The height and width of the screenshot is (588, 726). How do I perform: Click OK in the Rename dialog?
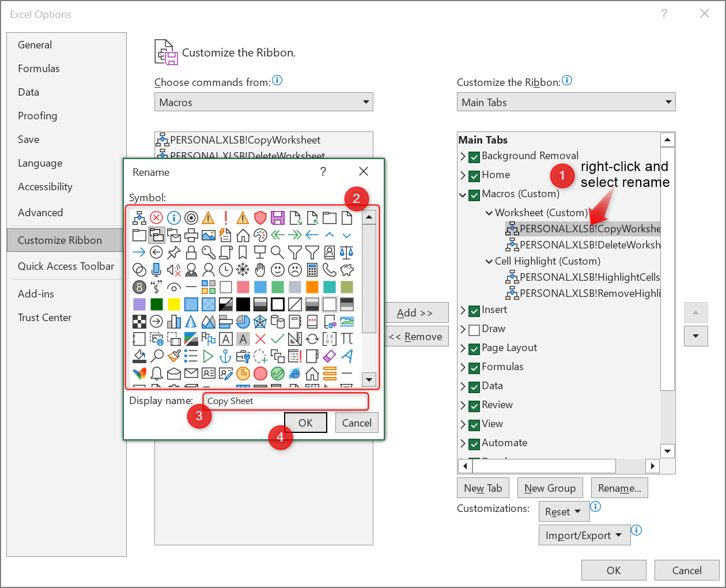point(305,423)
